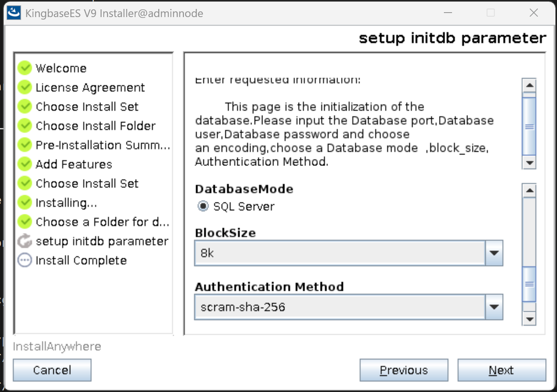
Task: Click the scram-sha-256 combo box field
Action: tap(339, 307)
